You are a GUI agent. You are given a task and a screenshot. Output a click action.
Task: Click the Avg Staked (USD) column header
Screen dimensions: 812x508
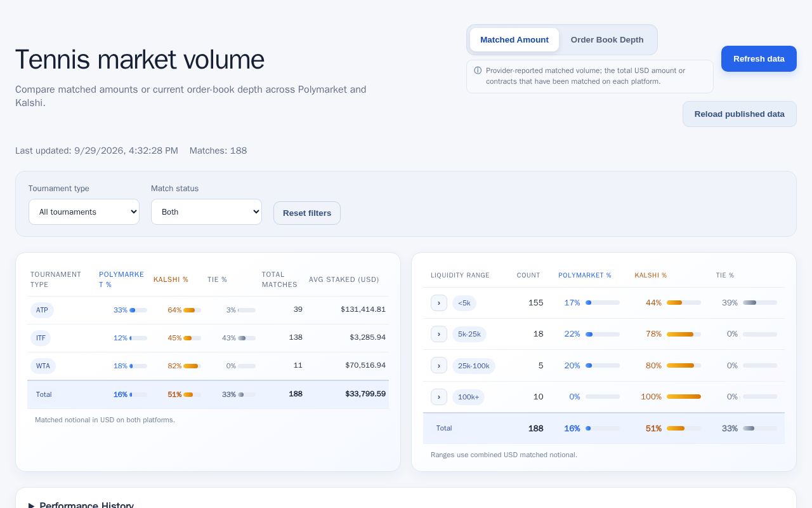tap(344, 279)
